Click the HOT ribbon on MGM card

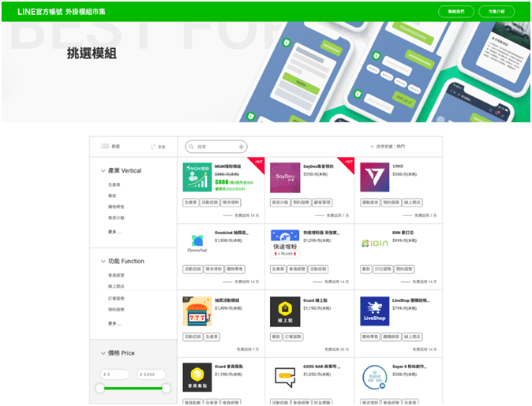258,162
